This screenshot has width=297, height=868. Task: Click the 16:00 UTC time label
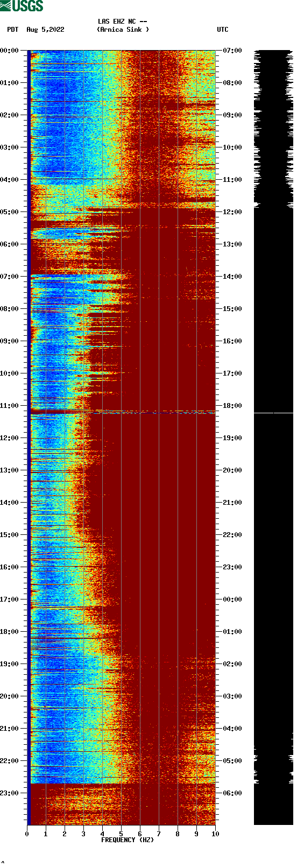pos(232,341)
